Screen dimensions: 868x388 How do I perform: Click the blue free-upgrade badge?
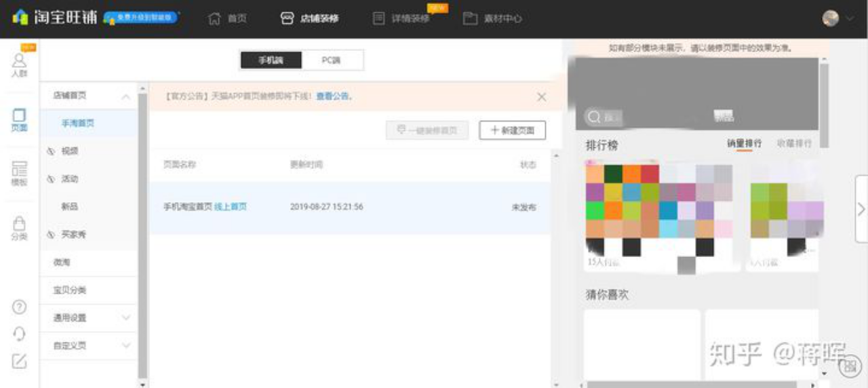click(142, 18)
